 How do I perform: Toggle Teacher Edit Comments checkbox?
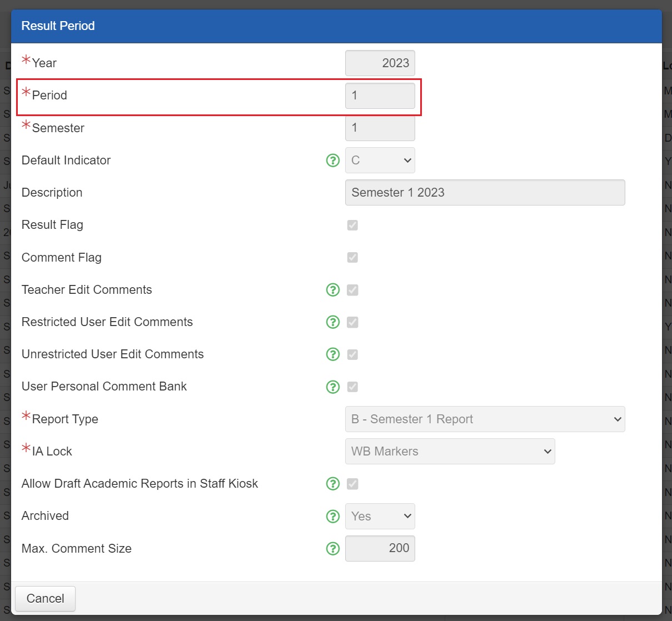tap(352, 290)
